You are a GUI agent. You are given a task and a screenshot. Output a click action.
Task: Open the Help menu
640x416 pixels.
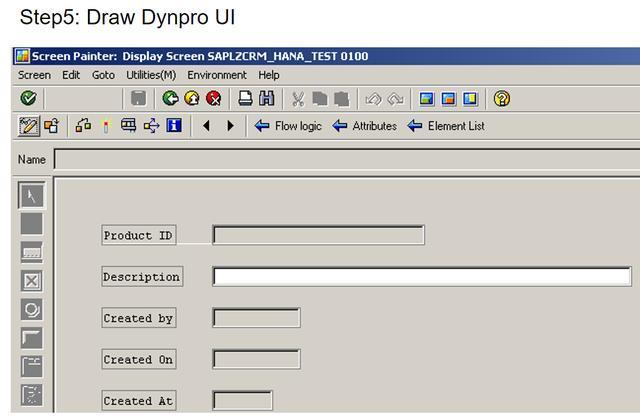(269, 75)
